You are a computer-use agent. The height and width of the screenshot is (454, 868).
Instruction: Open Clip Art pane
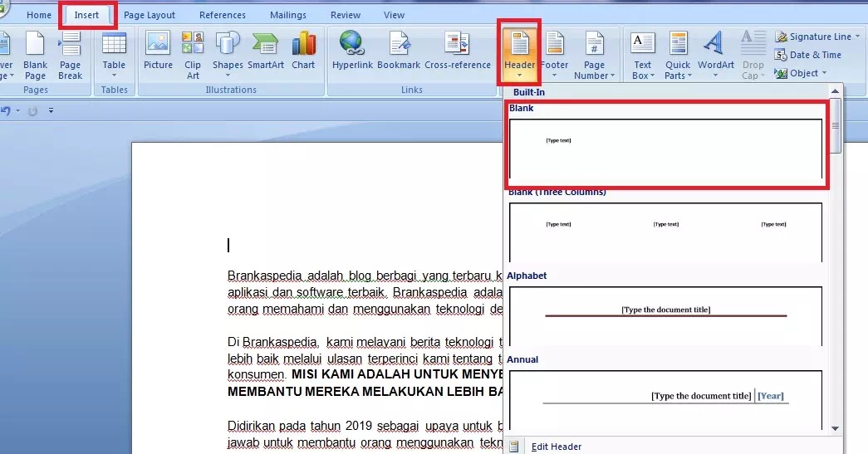(193, 56)
